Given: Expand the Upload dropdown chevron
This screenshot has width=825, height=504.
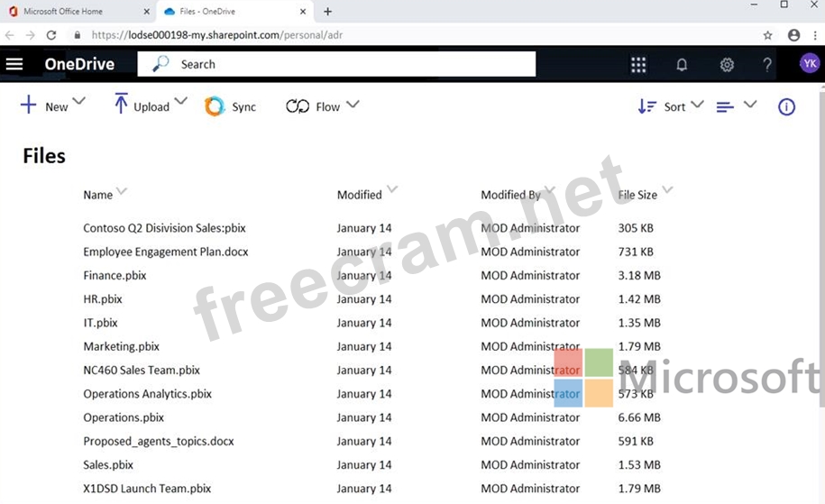Looking at the screenshot, I should tap(180, 100).
